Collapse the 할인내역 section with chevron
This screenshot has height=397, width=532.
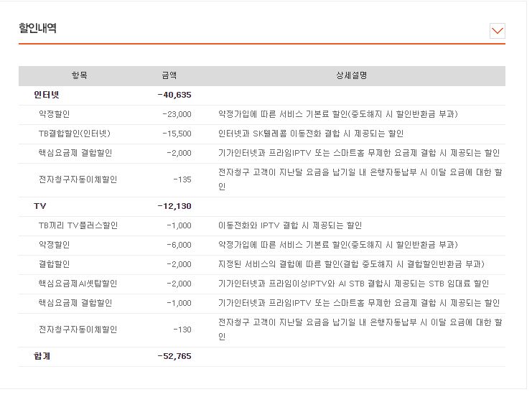tap(497, 30)
